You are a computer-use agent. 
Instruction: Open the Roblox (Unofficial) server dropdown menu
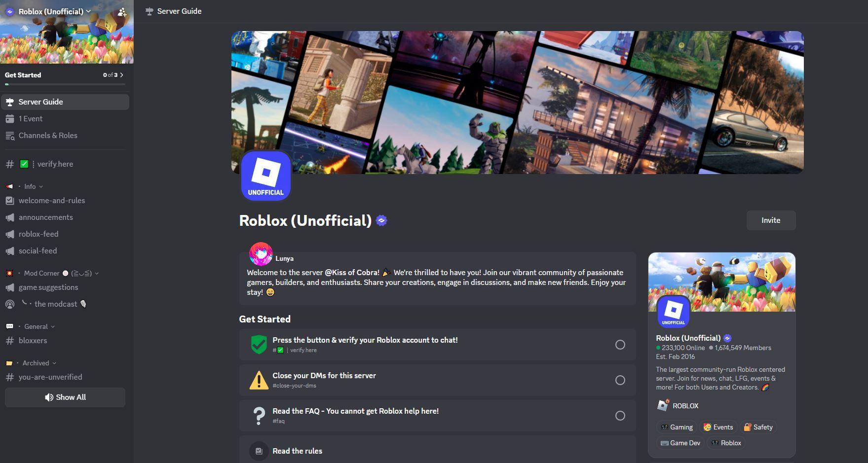click(x=54, y=11)
